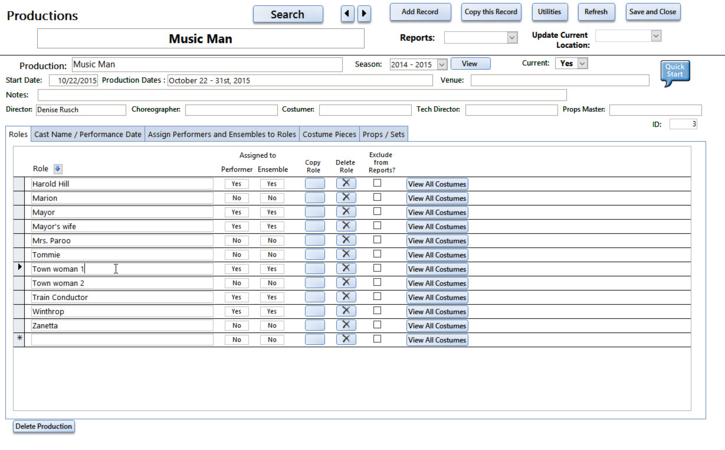Copy the Zanetta role
Image resolution: width=725 pixels, height=450 pixels.
pos(315,326)
